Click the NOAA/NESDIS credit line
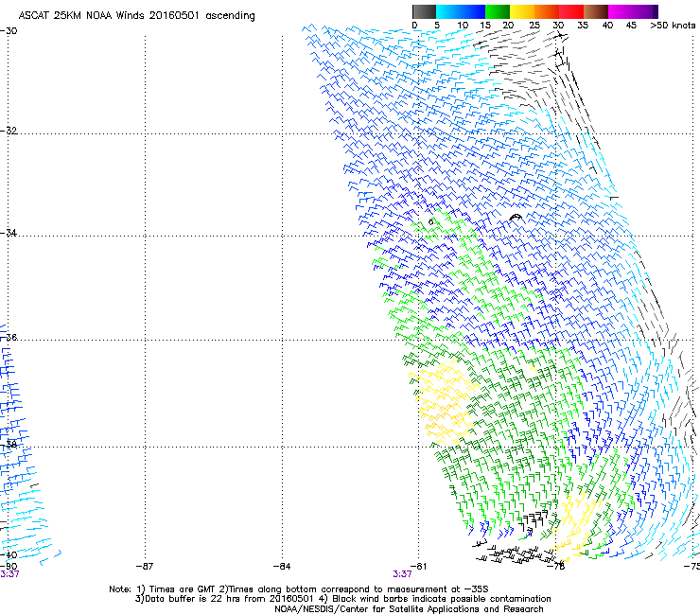Viewport: 700px width, 615px height. (x=409, y=609)
